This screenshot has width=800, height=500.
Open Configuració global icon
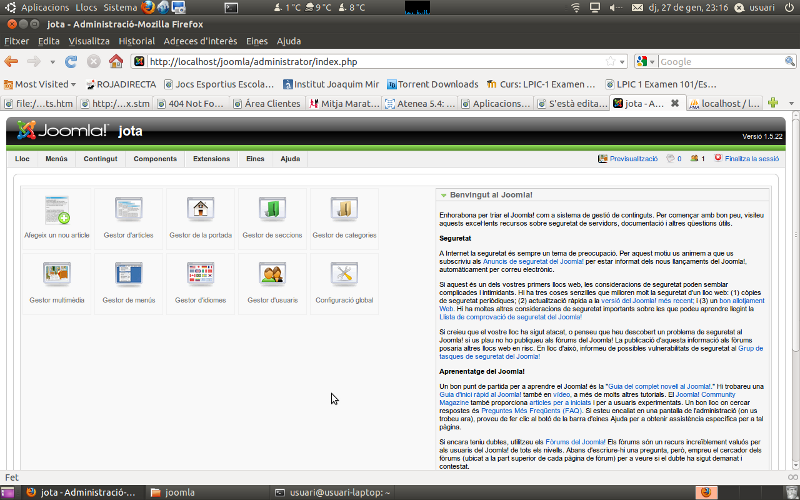(344, 282)
